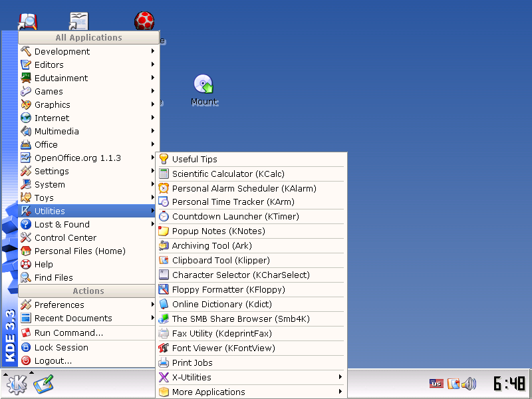Click the Print Jobs printer icon

coord(164,362)
